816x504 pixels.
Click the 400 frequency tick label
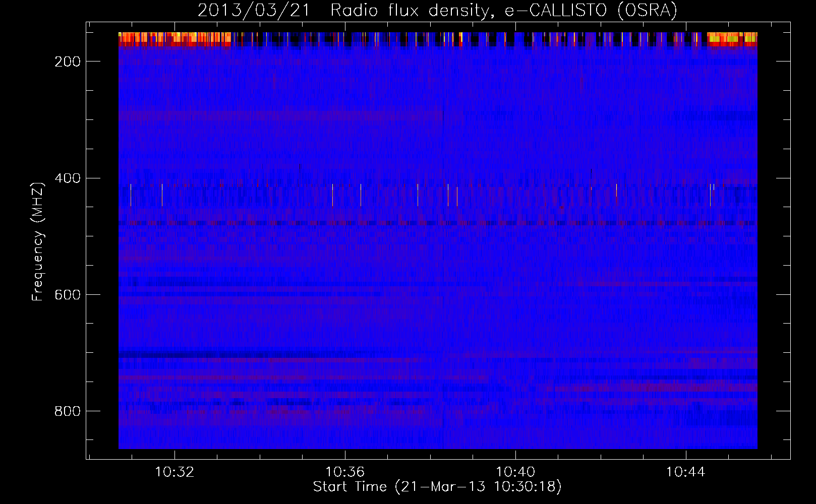click(68, 178)
